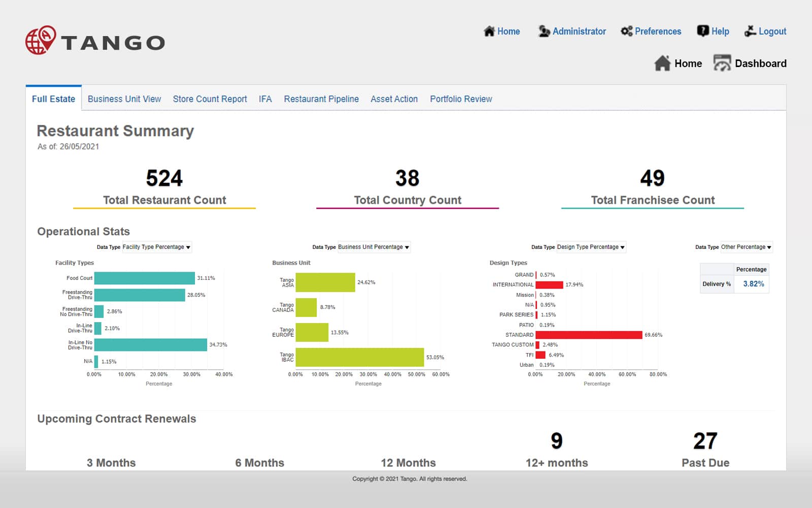Go to the Portfolio Review tab

(461, 99)
